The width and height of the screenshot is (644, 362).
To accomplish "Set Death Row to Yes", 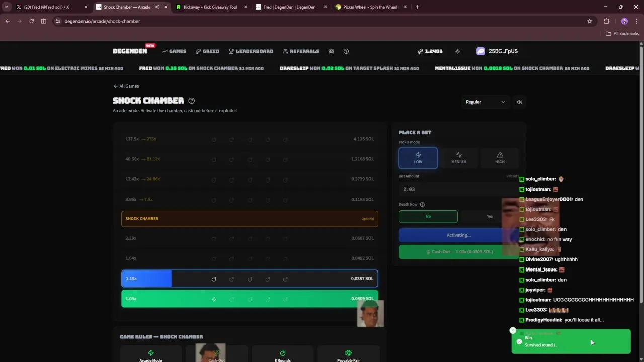I will (489, 216).
